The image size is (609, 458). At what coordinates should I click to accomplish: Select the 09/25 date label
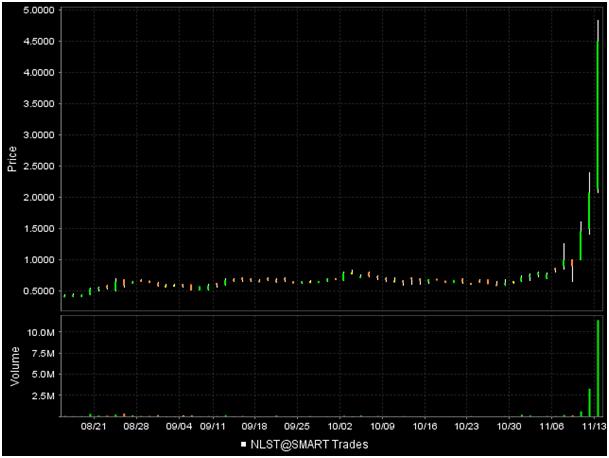tap(297, 427)
